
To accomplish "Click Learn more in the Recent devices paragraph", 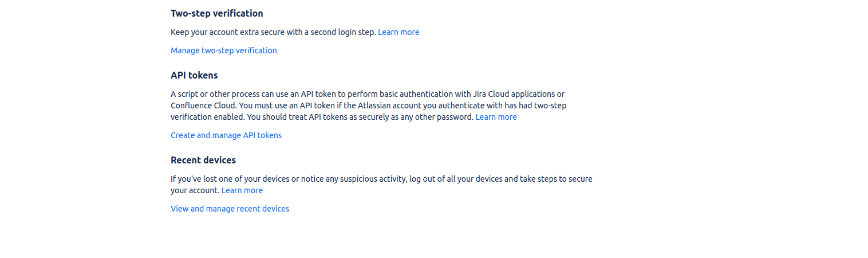I will pos(242,190).
